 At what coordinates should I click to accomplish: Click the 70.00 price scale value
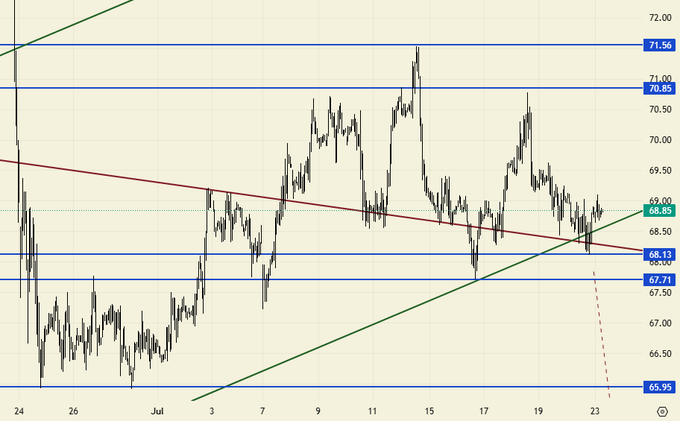point(659,141)
